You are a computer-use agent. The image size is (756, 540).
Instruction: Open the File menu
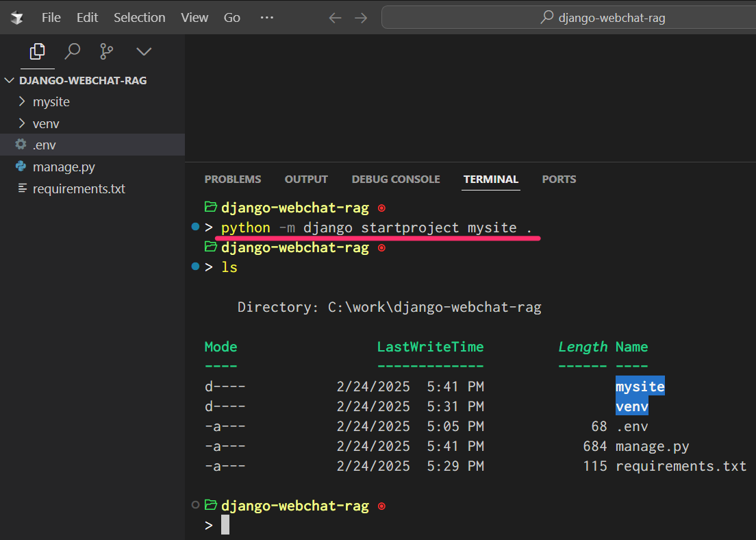pos(51,18)
